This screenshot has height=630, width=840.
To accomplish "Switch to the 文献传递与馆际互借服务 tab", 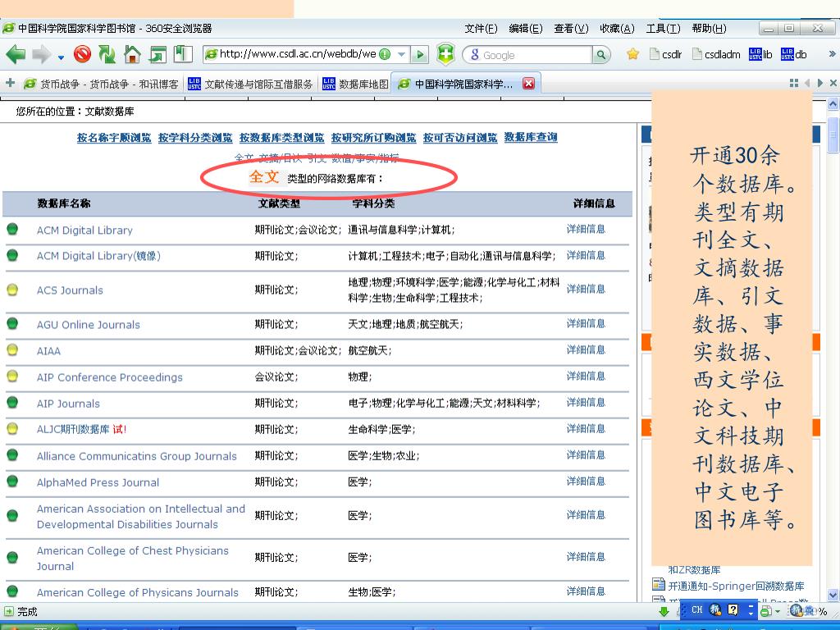I will point(251,84).
